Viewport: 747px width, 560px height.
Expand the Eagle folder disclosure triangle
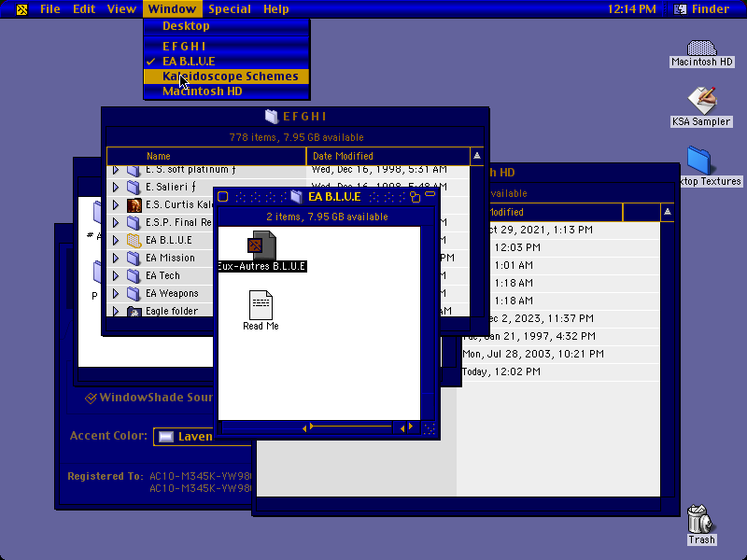coord(115,312)
